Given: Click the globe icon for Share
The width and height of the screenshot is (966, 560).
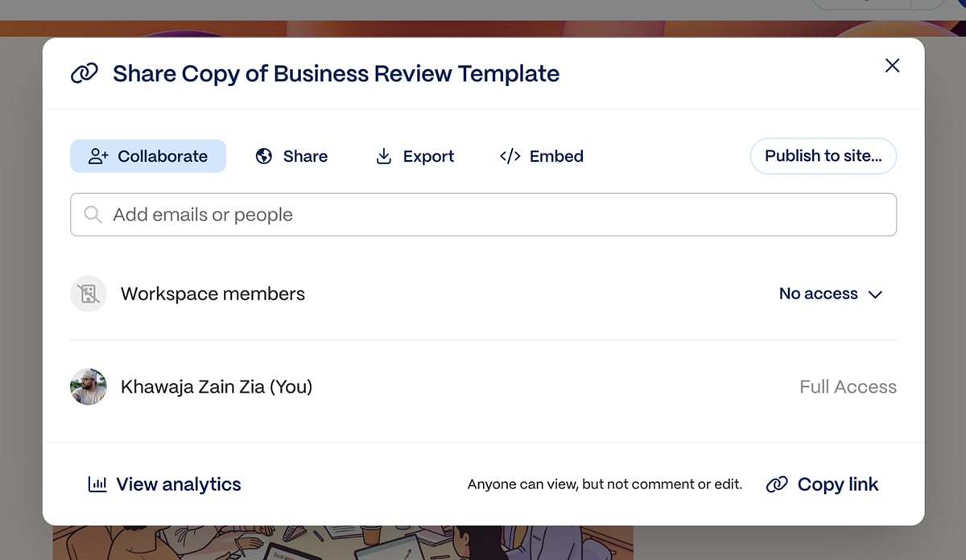Looking at the screenshot, I should tap(264, 156).
